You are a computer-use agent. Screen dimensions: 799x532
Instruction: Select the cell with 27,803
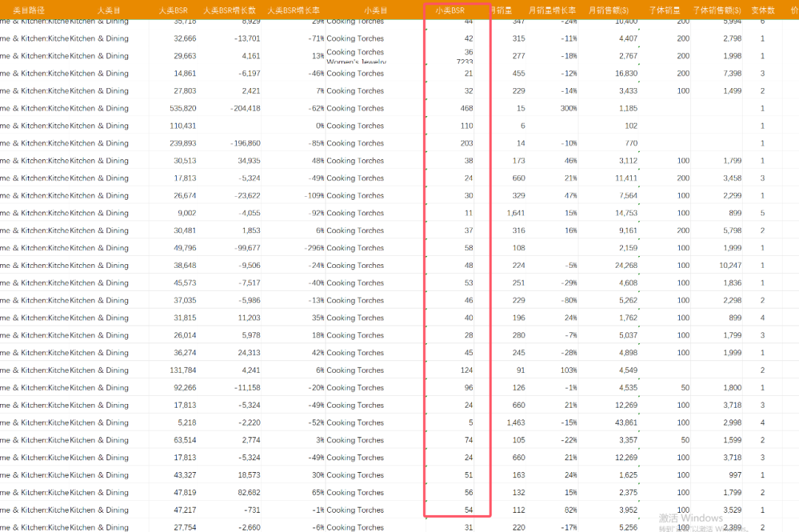tap(185, 91)
